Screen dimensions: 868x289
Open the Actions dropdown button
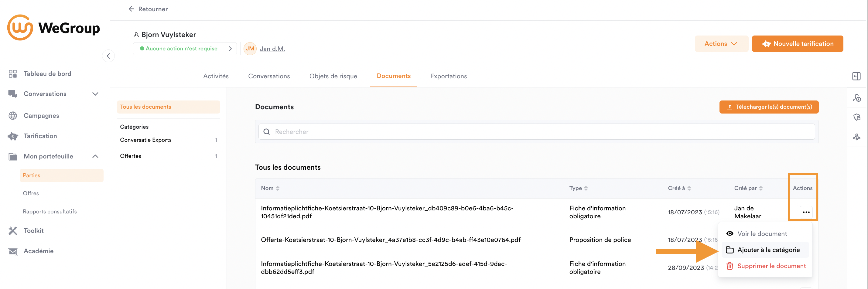click(x=721, y=44)
